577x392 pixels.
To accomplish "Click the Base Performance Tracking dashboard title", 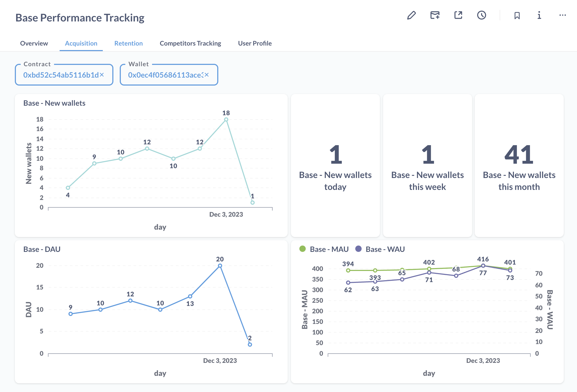I will (x=80, y=18).
